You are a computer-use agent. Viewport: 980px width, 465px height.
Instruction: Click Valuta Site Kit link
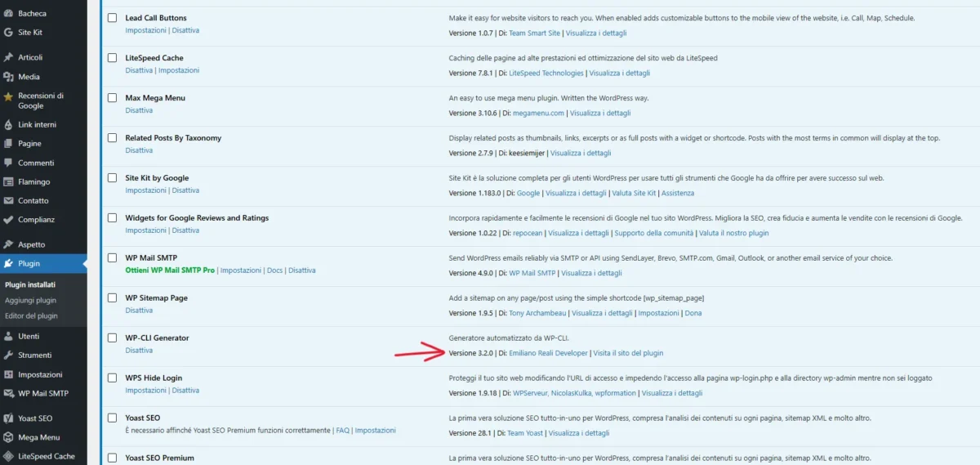(634, 193)
